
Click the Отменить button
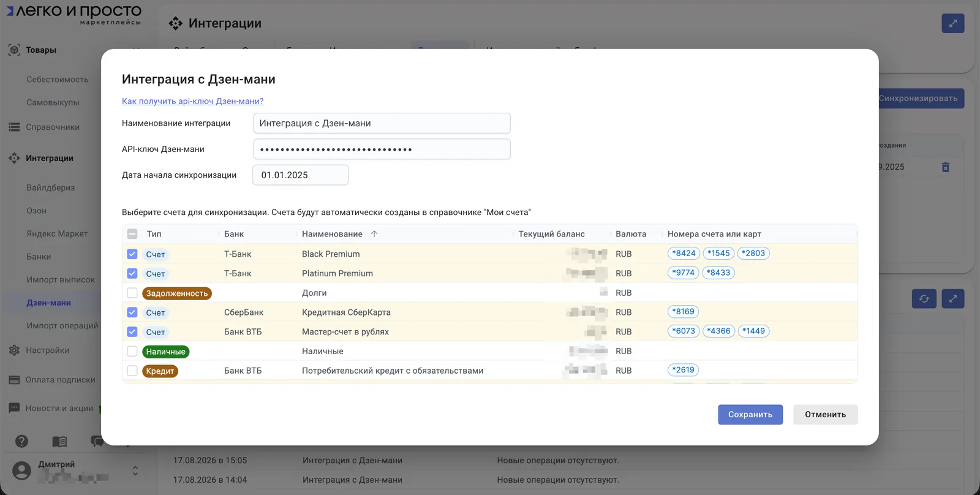pyautogui.click(x=826, y=415)
